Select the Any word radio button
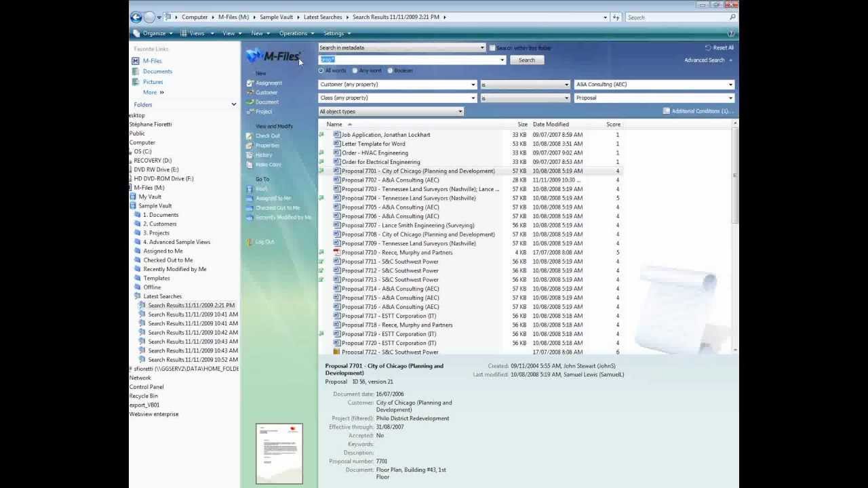 point(355,70)
